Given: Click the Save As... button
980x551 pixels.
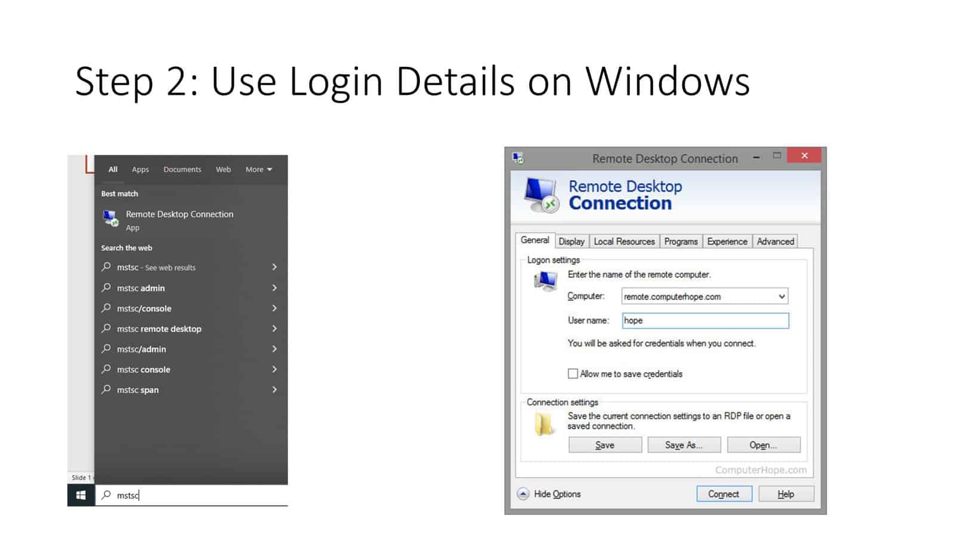Looking at the screenshot, I should coord(684,445).
